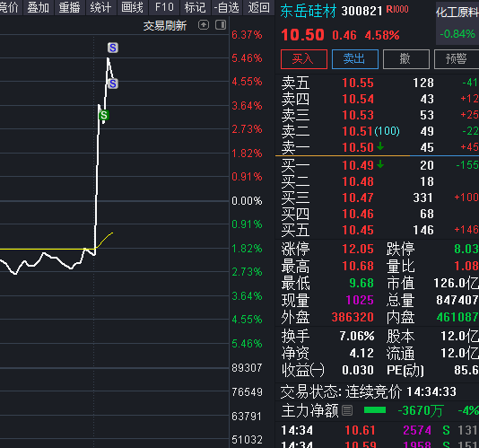Click the green arrow next to 卖一 price

tap(380, 147)
